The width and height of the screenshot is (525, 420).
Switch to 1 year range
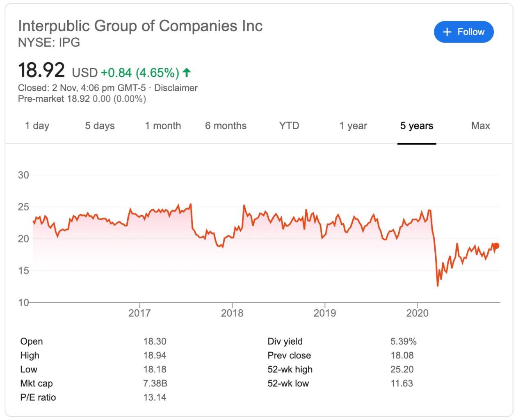pos(353,126)
